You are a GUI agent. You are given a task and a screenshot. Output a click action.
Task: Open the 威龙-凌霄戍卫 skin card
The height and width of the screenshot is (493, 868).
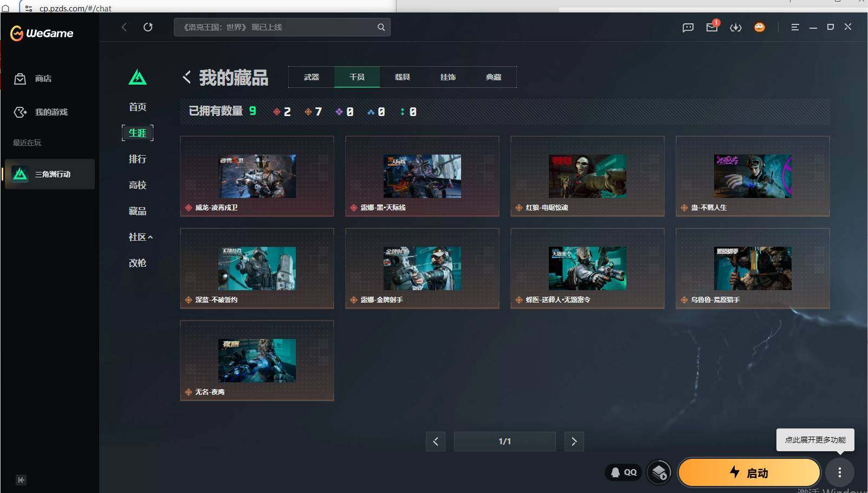pos(257,176)
